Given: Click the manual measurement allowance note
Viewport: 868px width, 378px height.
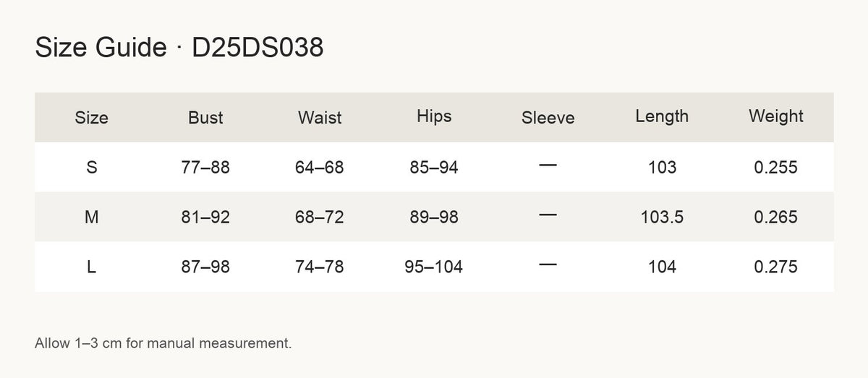Looking at the screenshot, I should (x=163, y=343).
